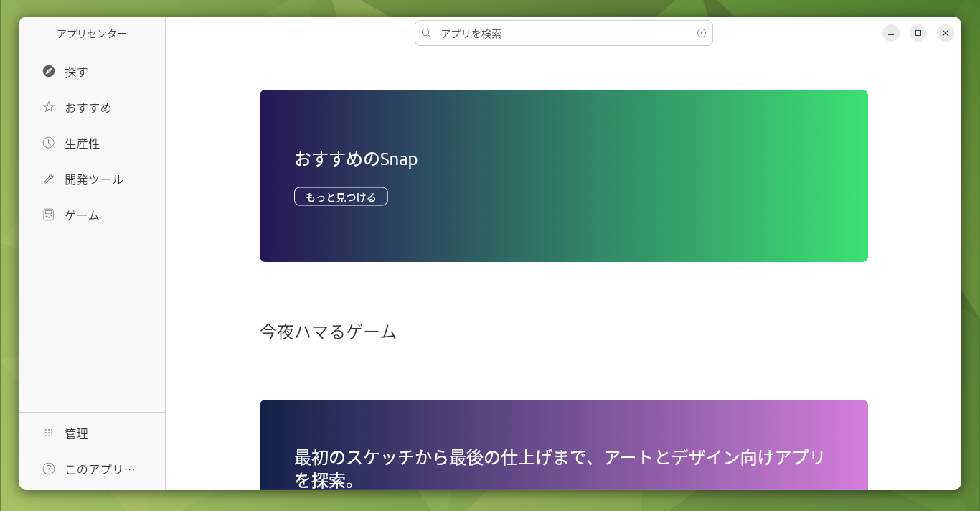
Task: Open the 管理 page
Action: [x=92, y=433]
